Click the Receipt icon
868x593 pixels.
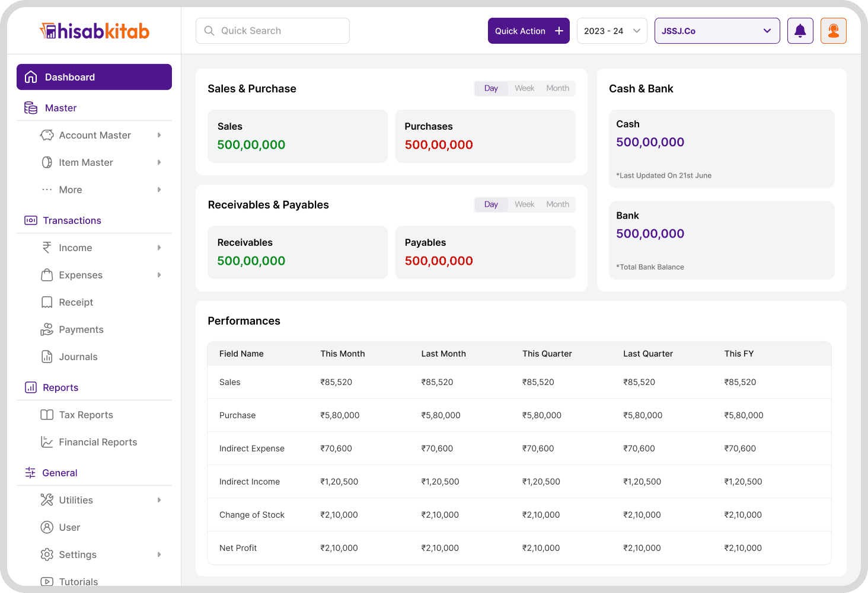click(x=47, y=302)
